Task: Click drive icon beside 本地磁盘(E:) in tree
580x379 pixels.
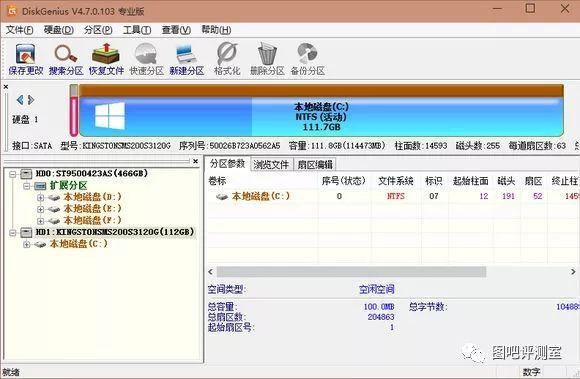Action: (54, 209)
